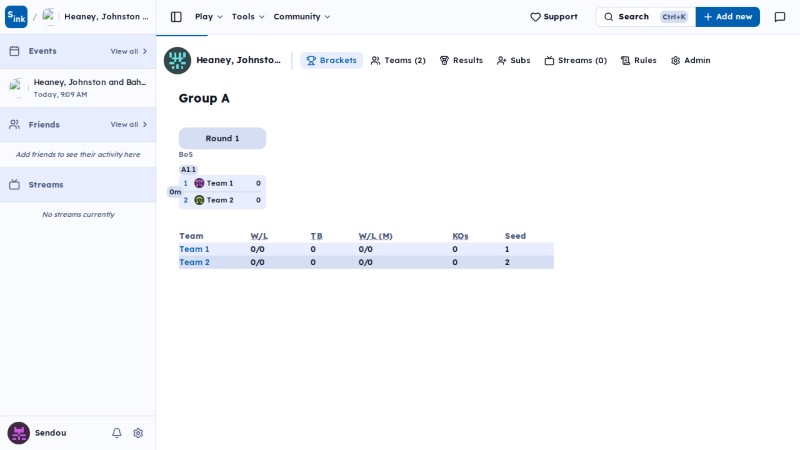Open the Team 1 link in standings table
Image resolution: width=800 pixels, height=450 pixels.
pos(194,249)
